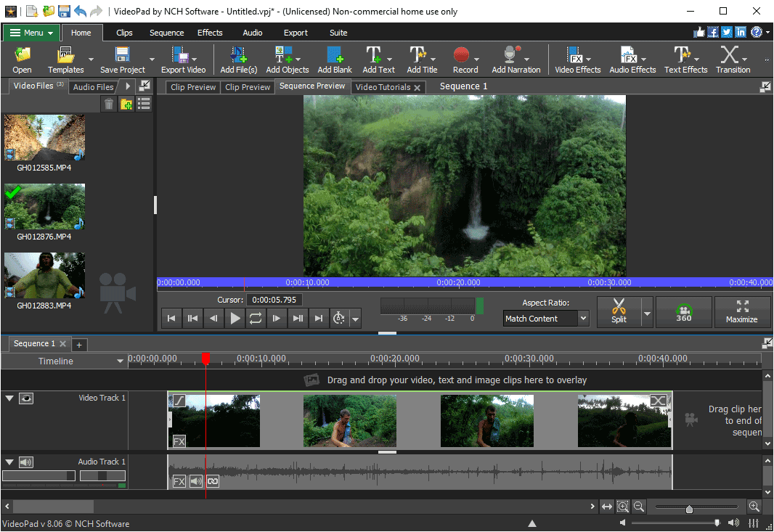Select the Audio Files bin tab
Screen dimensions: 774x532
click(93, 87)
